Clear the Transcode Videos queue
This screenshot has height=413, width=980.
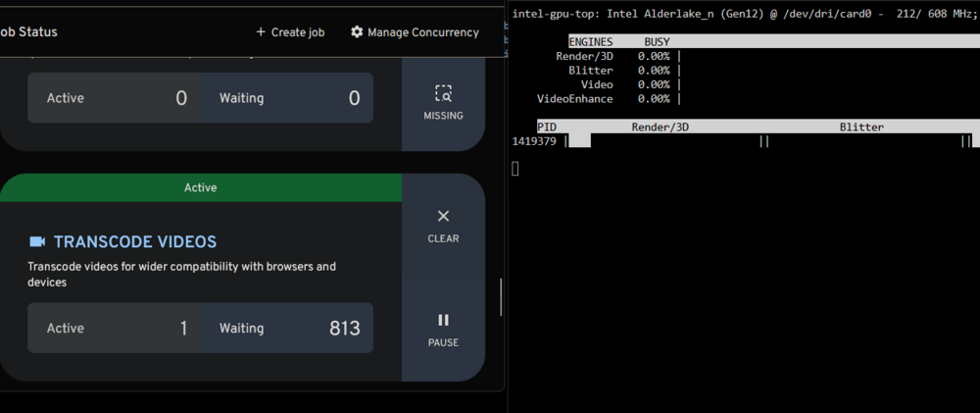point(443,226)
